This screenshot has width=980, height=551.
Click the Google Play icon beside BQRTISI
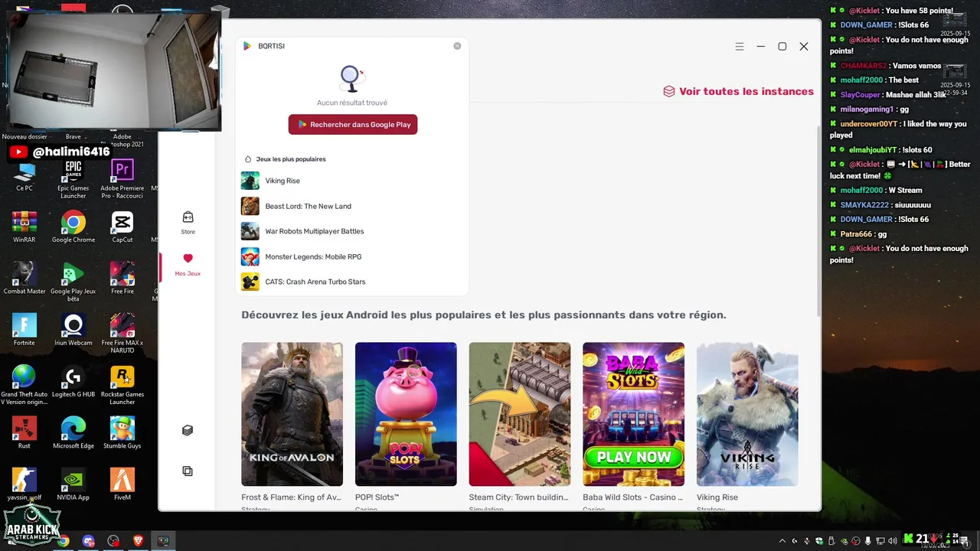tap(247, 46)
